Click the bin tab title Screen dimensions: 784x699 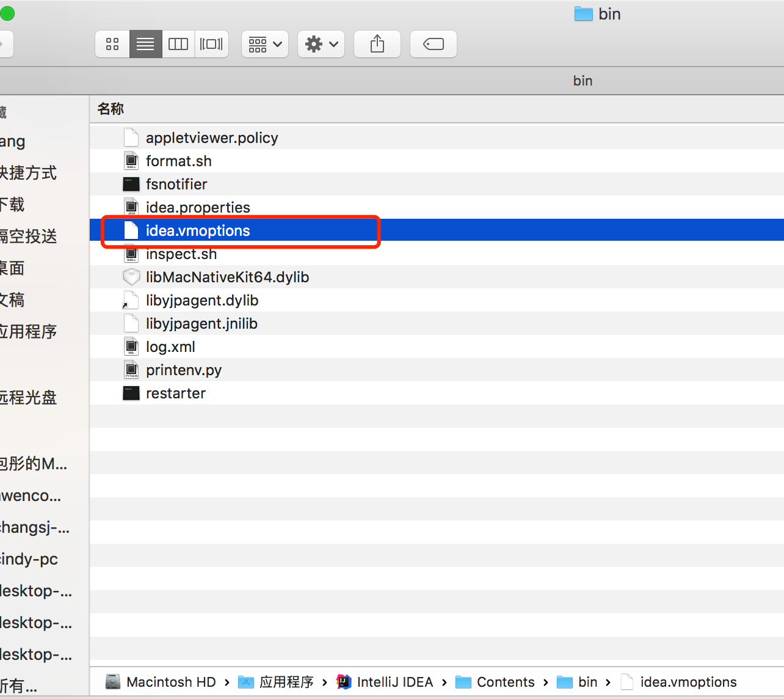(583, 81)
